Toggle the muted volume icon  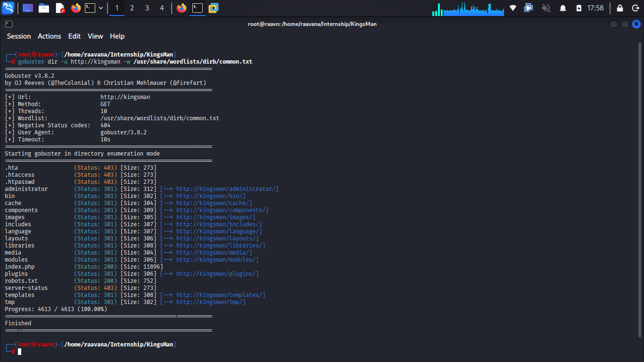coord(546,8)
